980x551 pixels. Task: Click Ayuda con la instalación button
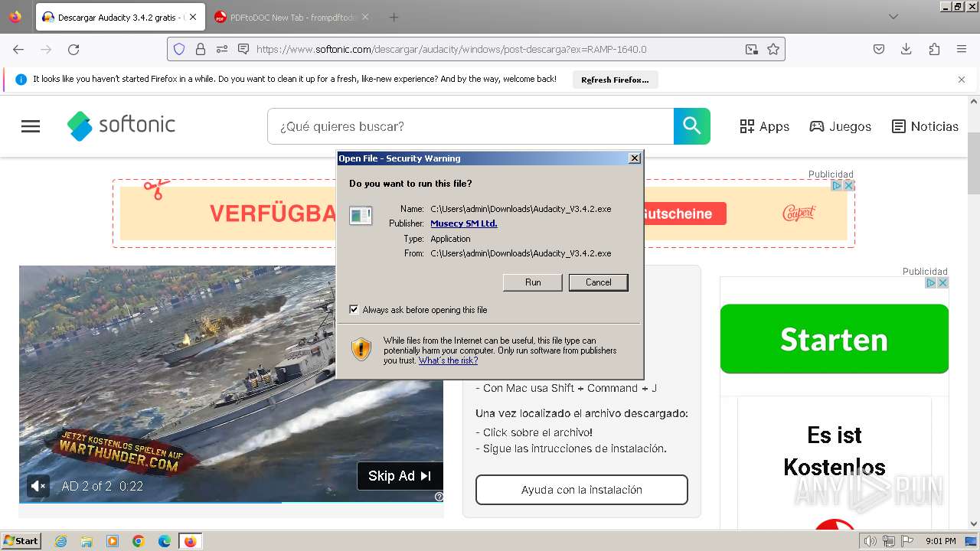pos(582,490)
